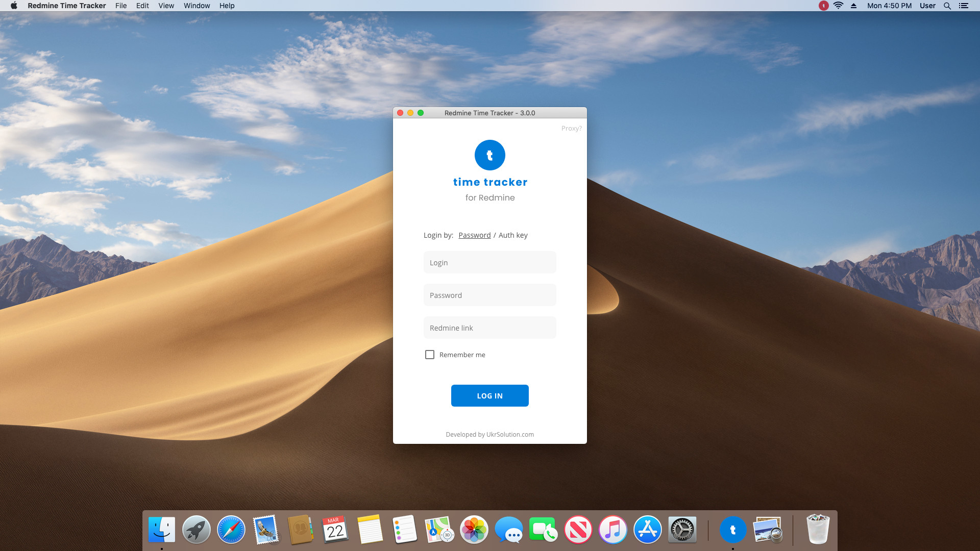Image resolution: width=980 pixels, height=551 pixels.
Task: Open the Window menu
Action: coord(197,6)
